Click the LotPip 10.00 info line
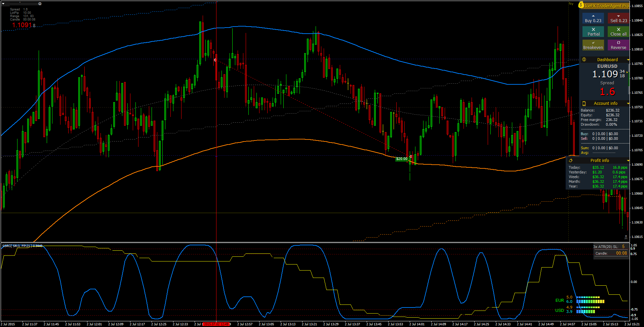This screenshot has height=327, width=644. (x=21, y=13)
